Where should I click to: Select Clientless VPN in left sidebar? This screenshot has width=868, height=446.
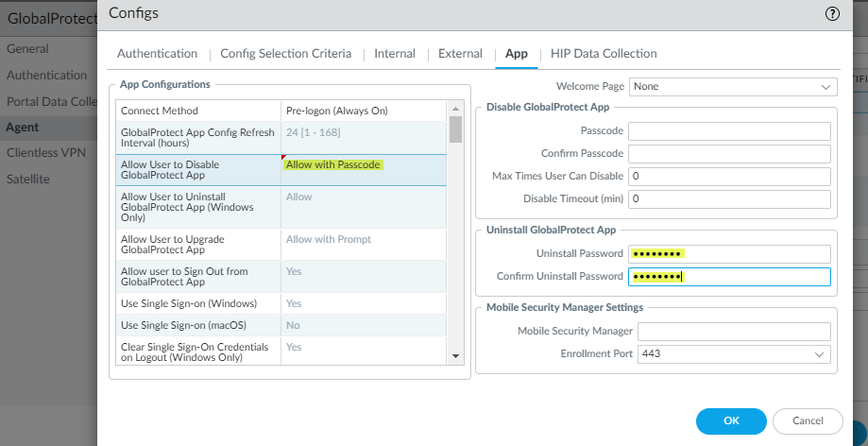click(47, 152)
